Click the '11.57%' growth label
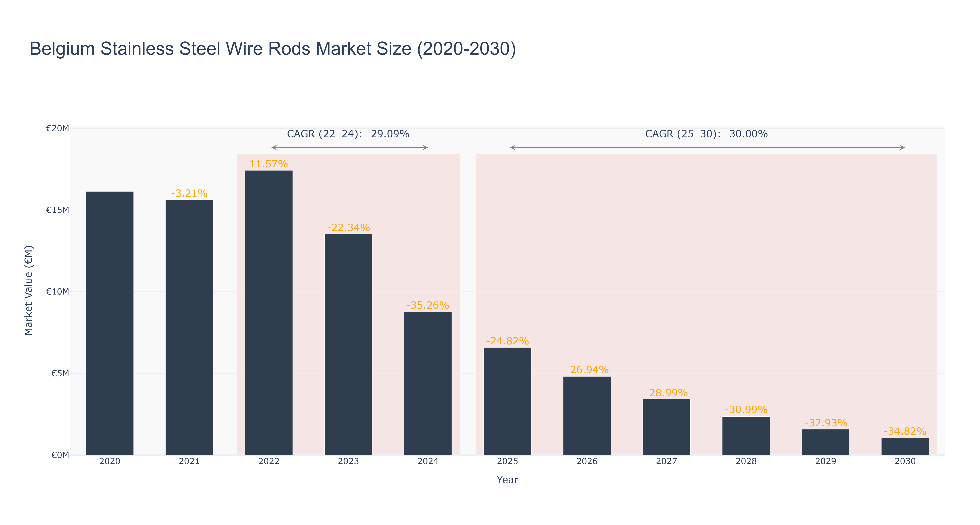Viewport: 980px width, 525px height. coord(269,164)
